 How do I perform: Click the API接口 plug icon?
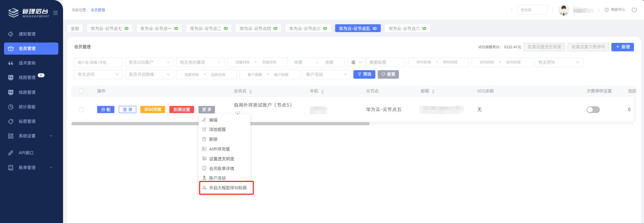tap(11, 153)
